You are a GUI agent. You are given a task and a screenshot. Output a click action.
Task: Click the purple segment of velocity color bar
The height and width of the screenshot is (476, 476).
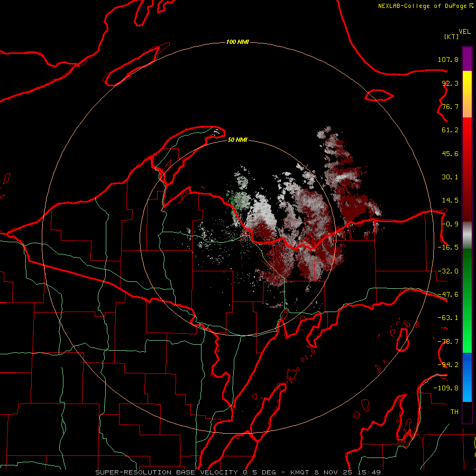pos(467,59)
